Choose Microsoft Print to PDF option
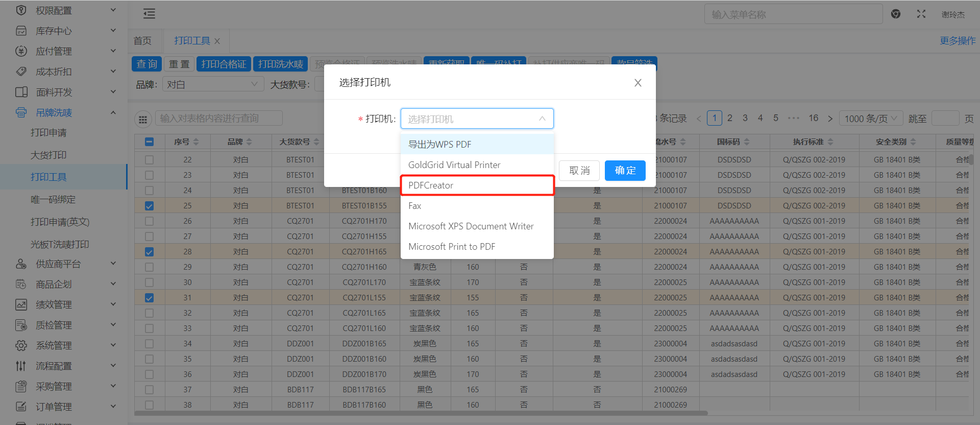 [452, 247]
